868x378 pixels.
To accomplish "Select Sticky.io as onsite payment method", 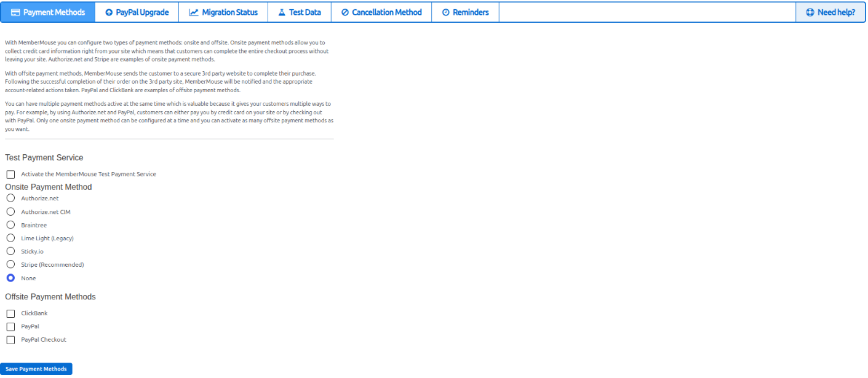I will click(10, 251).
